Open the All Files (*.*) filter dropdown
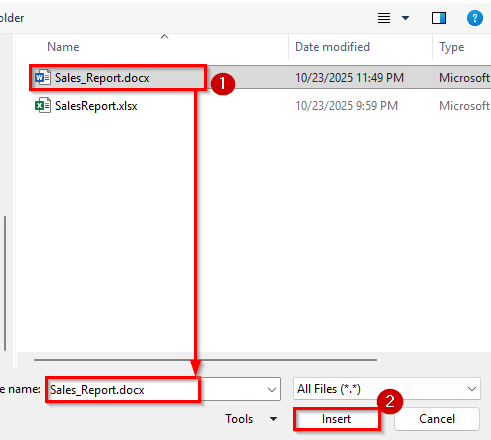The height and width of the screenshot is (440, 491). coord(387,389)
